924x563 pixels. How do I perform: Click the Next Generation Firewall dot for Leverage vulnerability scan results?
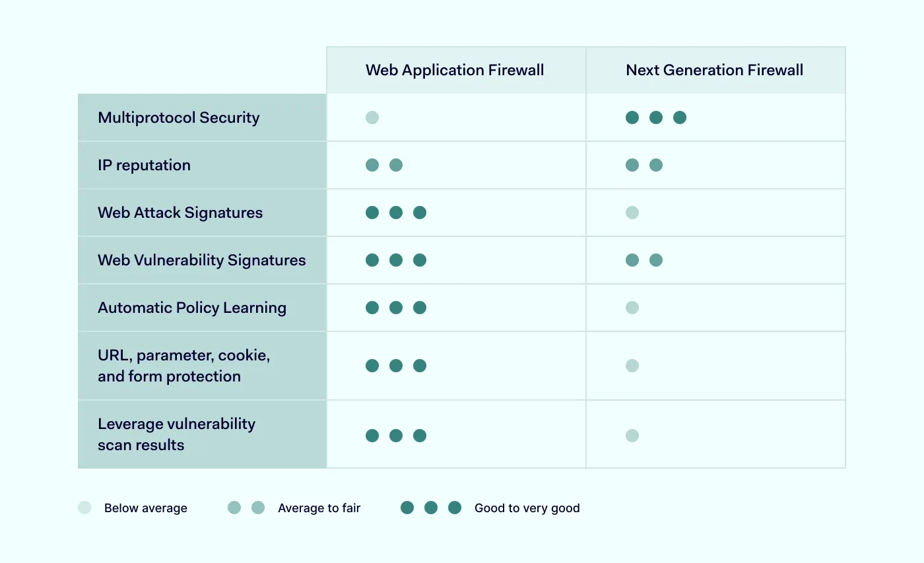coord(632,436)
